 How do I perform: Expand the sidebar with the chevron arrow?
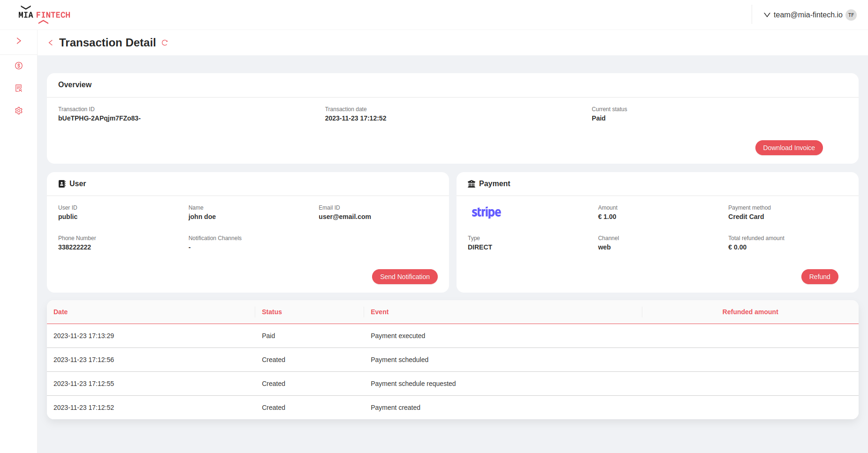click(x=19, y=40)
